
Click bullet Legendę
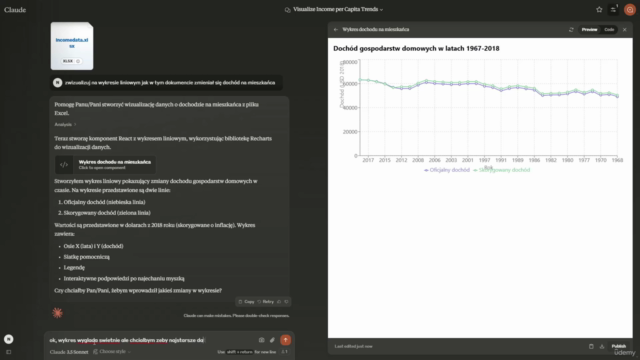tap(74, 268)
